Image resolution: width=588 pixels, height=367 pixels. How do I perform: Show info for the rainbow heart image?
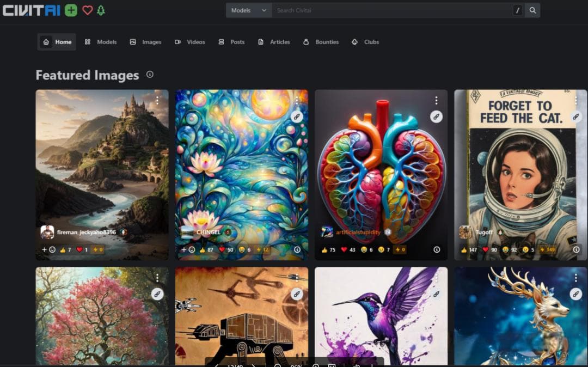click(x=437, y=250)
